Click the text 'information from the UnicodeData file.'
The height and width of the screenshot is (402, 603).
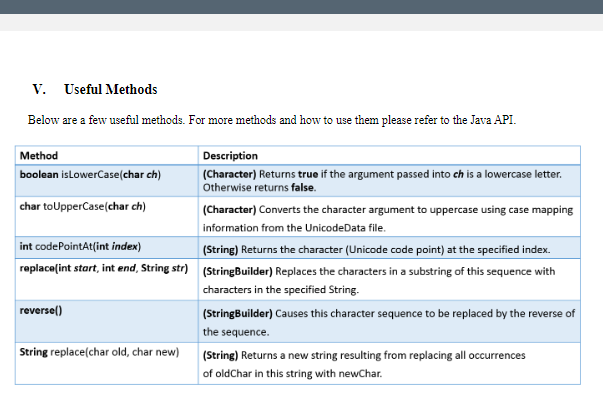click(x=294, y=228)
